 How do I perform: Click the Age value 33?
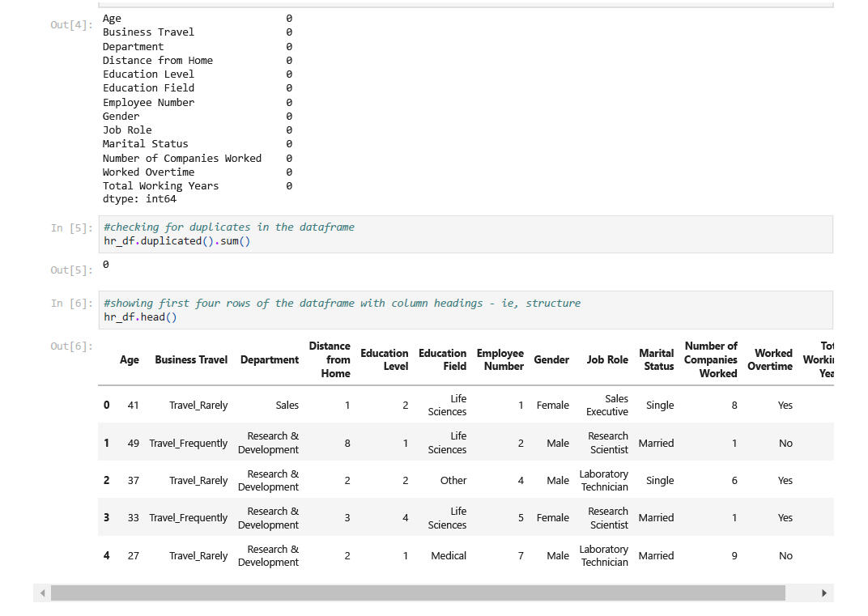pyautogui.click(x=133, y=518)
